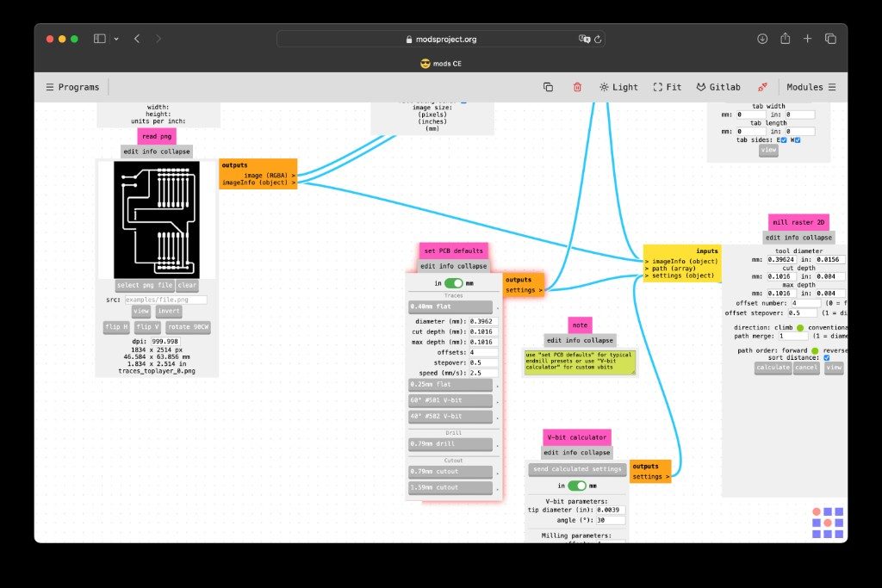Click the calculate button in mill raster 2D
This screenshot has width=882, height=588.
773,368
